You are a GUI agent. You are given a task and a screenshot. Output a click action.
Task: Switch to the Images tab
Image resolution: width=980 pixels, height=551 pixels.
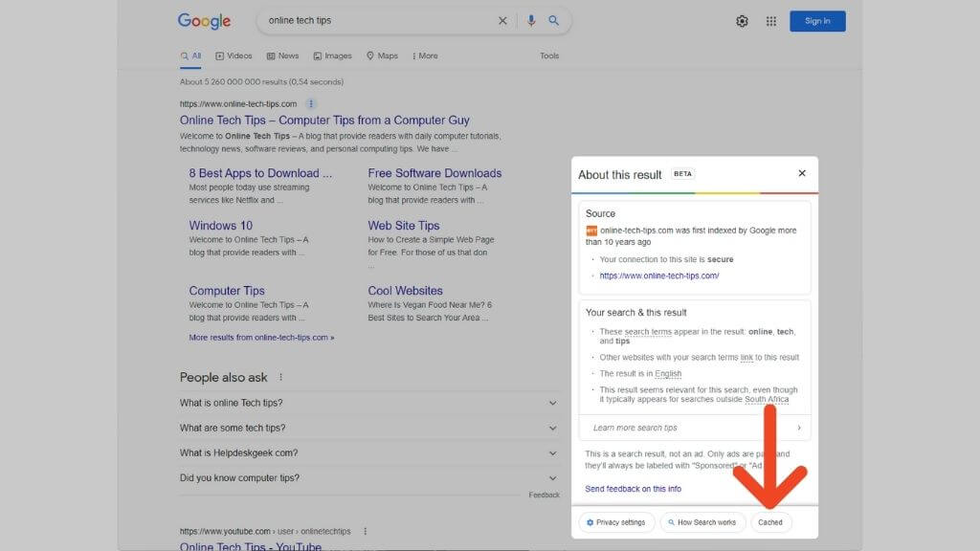pos(332,56)
